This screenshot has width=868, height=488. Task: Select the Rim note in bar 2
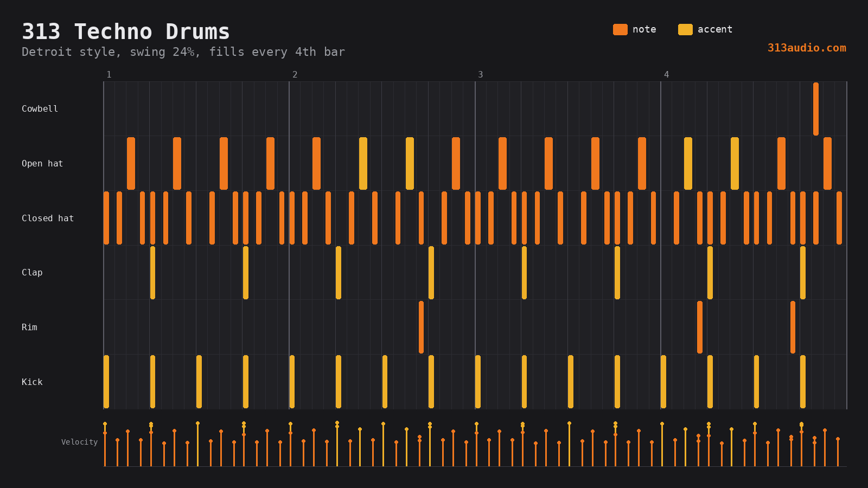421,328
